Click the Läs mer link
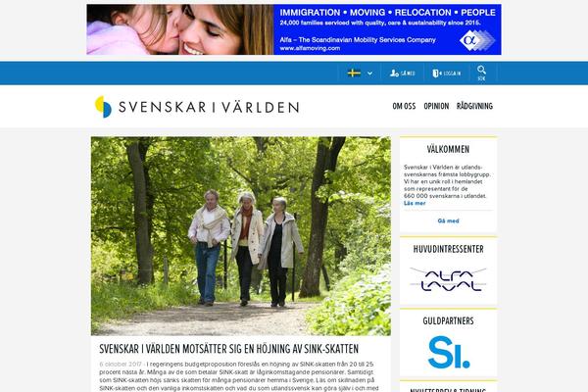 [415, 203]
